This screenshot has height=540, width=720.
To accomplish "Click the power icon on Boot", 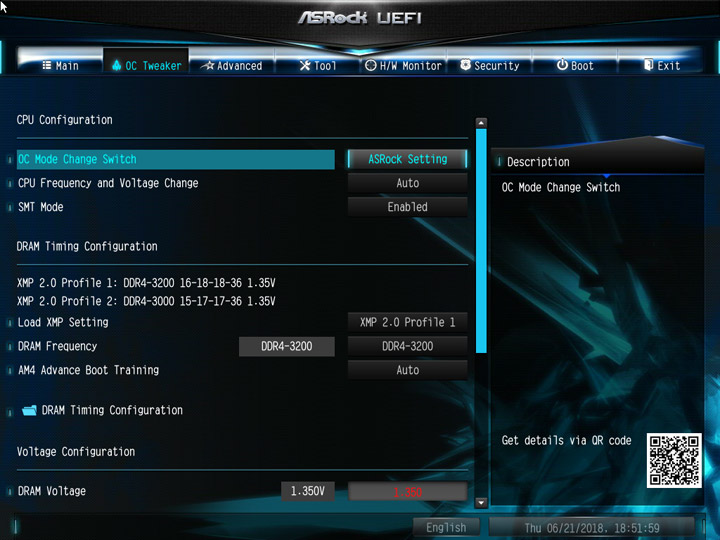I will (562, 65).
